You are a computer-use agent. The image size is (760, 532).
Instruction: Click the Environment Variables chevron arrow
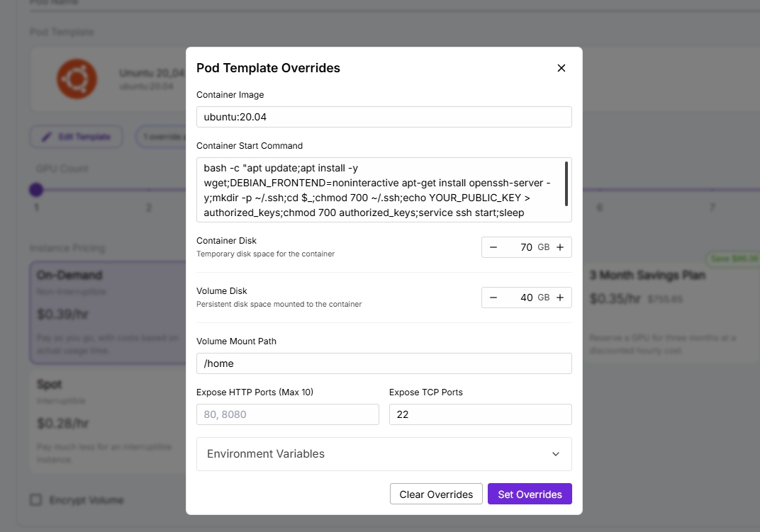pyautogui.click(x=556, y=454)
